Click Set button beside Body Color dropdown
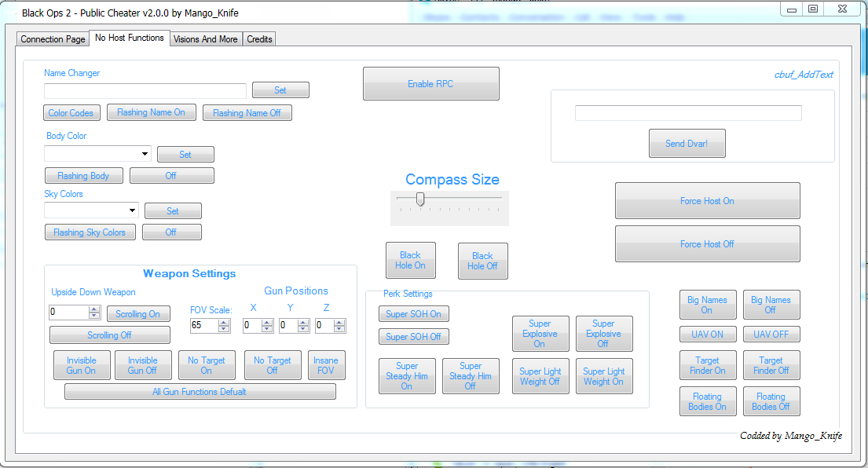Image resolution: width=868 pixels, height=468 pixels. pos(185,155)
